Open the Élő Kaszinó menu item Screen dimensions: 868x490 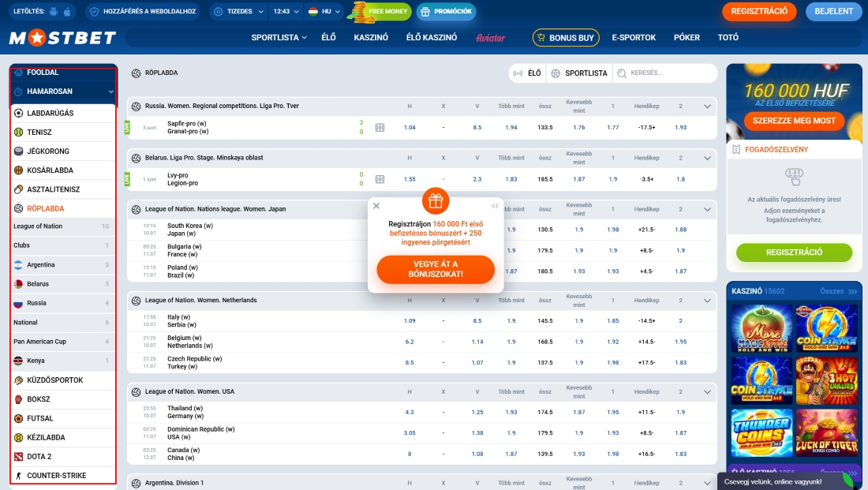click(432, 38)
